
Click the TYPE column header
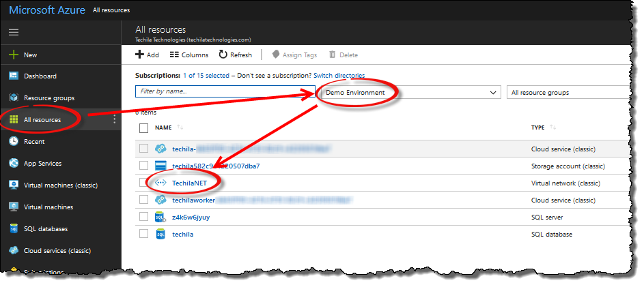tap(538, 127)
